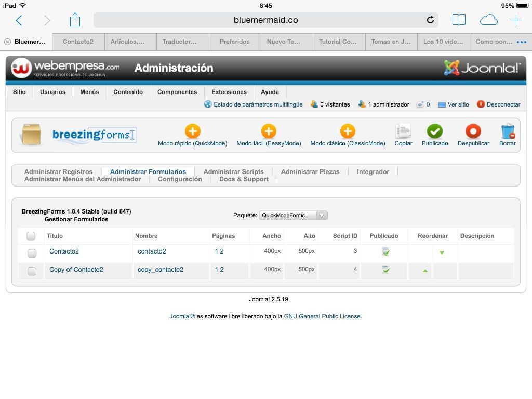The image size is (532, 399).
Task: Switch to the Contacto2 browser tab
Action: pos(78,42)
